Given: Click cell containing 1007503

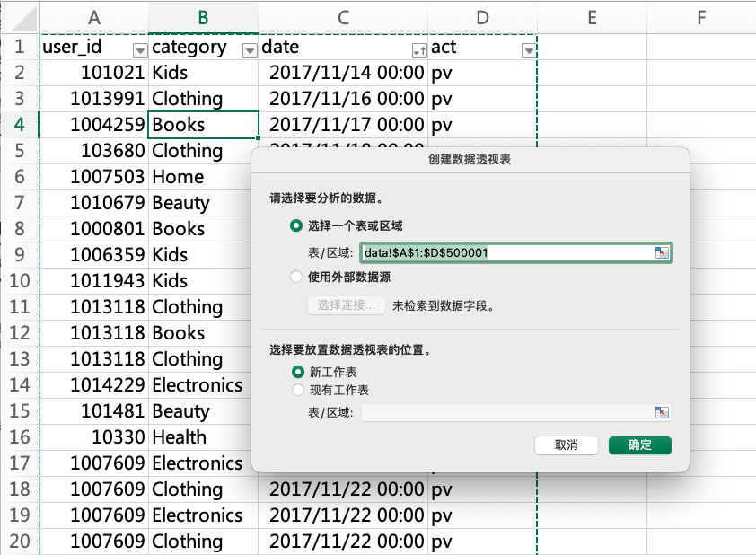Looking at the screenshot, I should pyautogui.click(x=94, y=177).
